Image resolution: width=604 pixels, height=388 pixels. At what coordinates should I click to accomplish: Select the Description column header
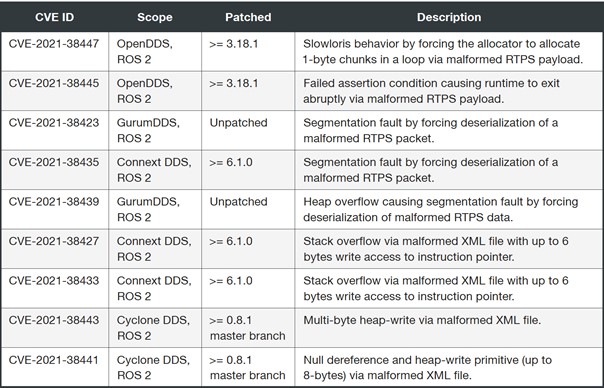click(449, 17)
